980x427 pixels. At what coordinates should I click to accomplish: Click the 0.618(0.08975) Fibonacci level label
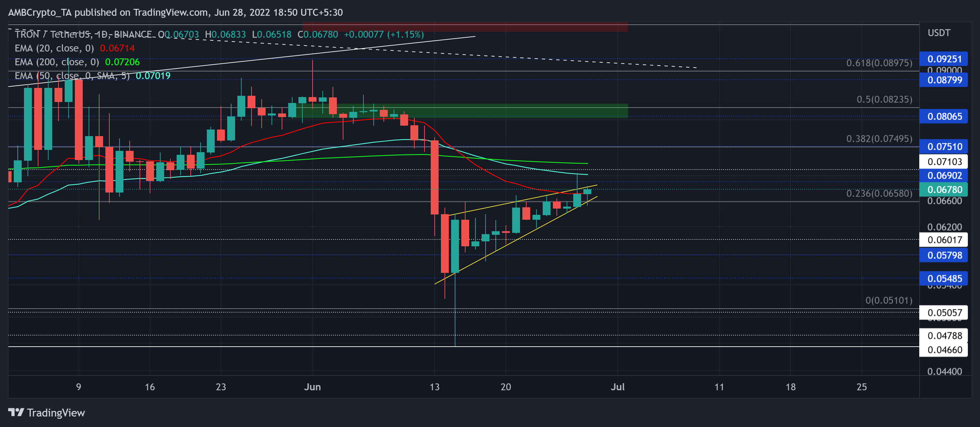[879, 63]
